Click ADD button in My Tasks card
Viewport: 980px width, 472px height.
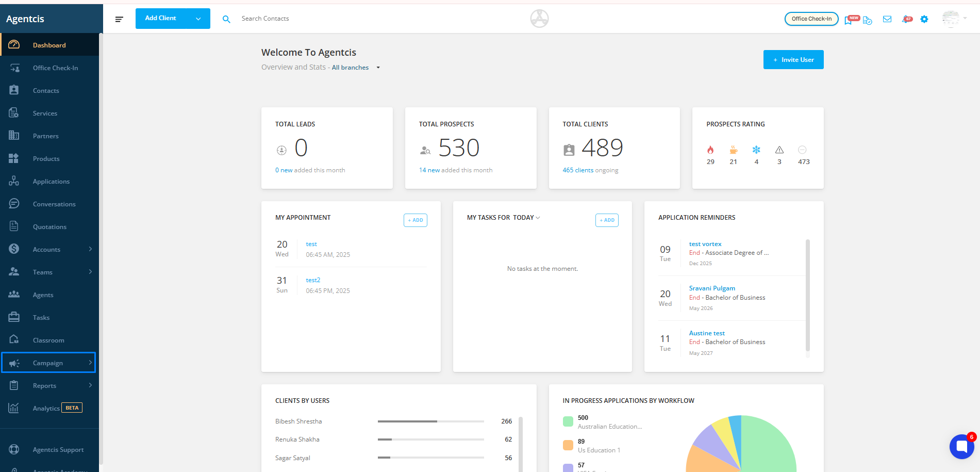[607, 220]
